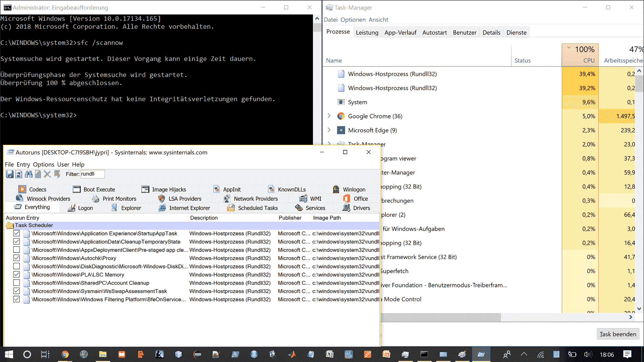This screenshot has height=362, width=644.
Task: Click the Task Manager horizontal scrollbar thumb
Action: point(441,317)
